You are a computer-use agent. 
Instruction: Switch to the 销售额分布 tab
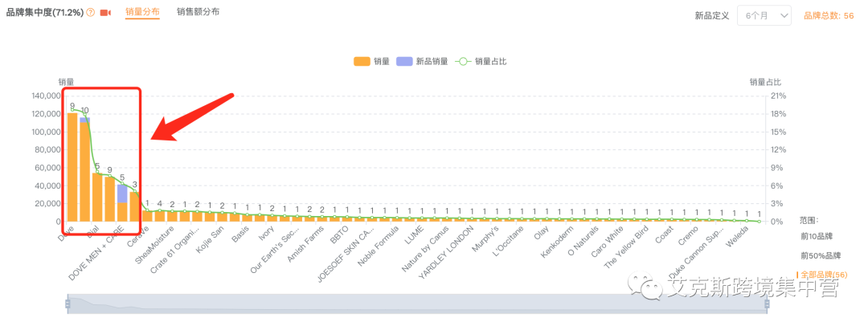(198, 12)
